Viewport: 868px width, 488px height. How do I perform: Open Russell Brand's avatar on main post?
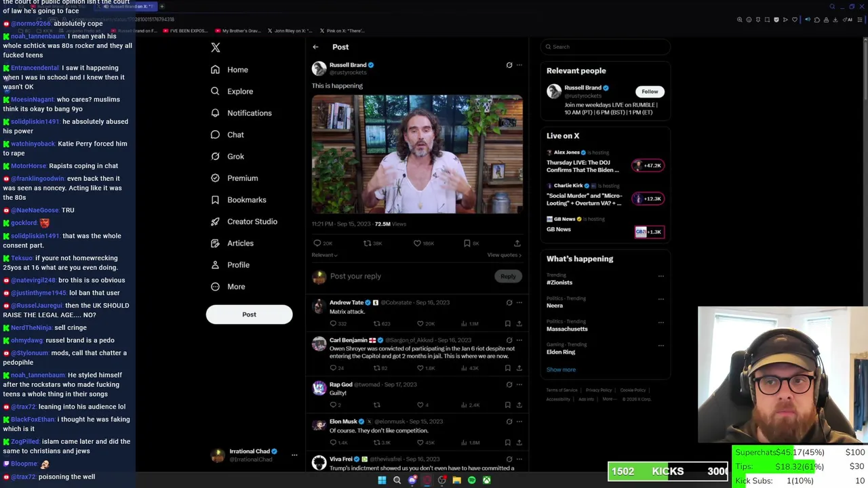319,68
